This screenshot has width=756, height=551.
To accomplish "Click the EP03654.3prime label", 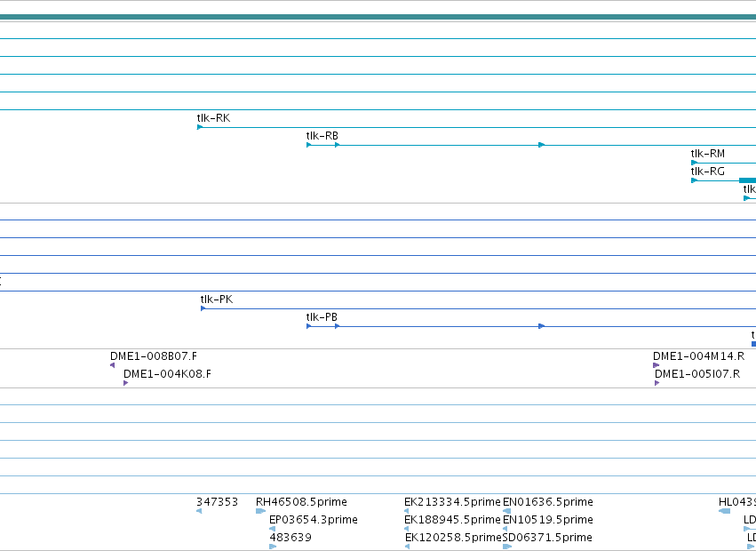I will (314, 520).
